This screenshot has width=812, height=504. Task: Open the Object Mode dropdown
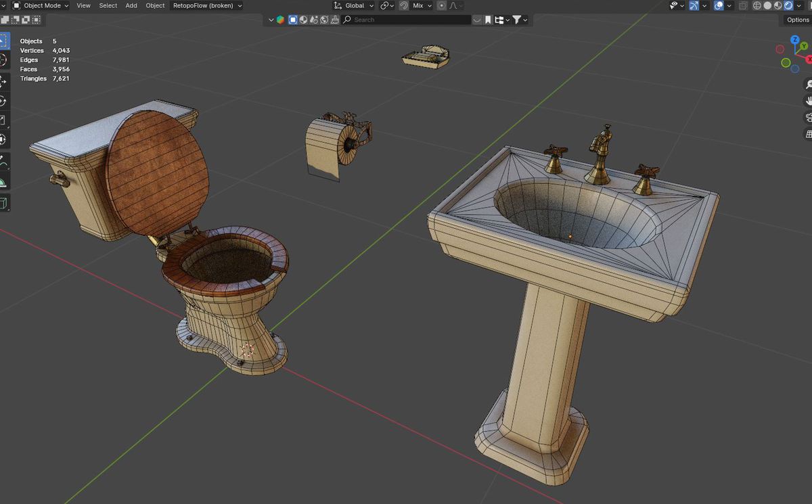pos(41,5)
